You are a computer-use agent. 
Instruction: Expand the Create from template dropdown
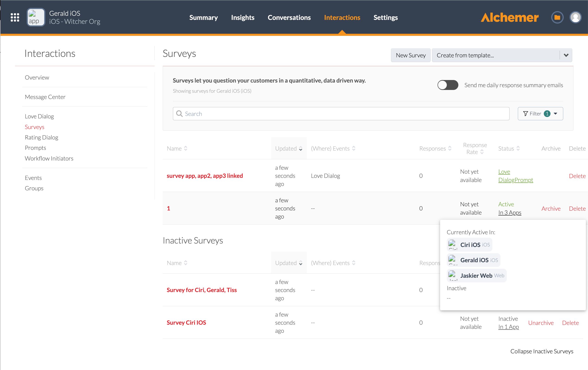coord(566,55)
